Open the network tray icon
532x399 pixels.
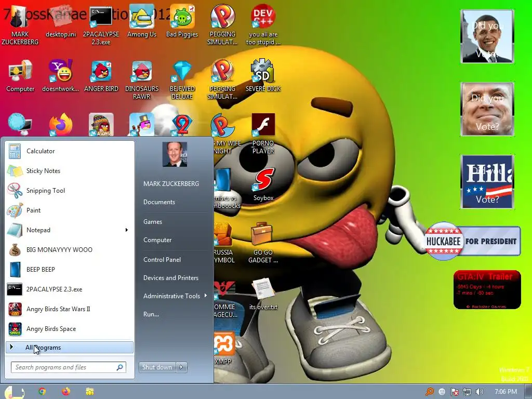[x=467, y=392]
